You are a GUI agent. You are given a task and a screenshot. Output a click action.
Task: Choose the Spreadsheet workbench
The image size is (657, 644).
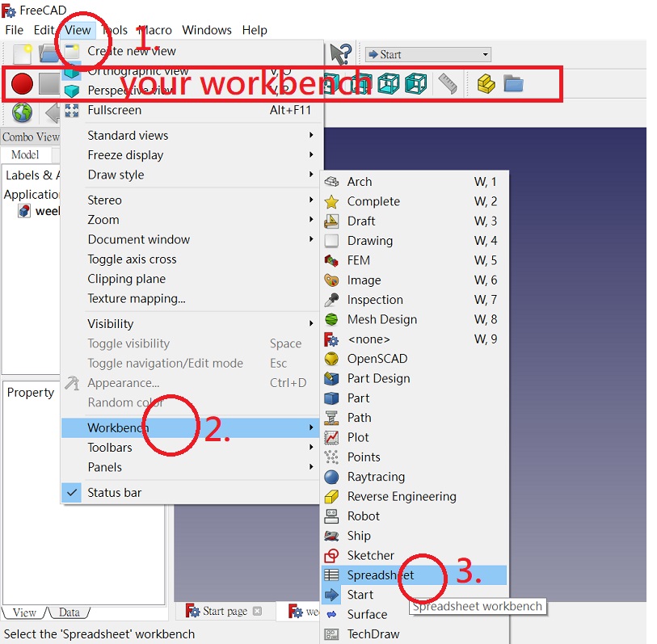pos(415,575)
